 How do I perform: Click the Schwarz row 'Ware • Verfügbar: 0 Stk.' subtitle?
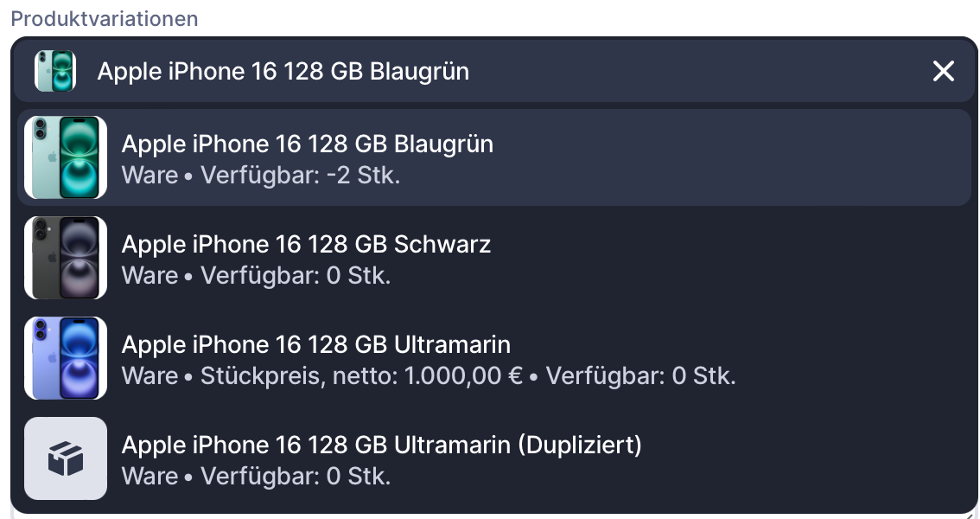256,276
